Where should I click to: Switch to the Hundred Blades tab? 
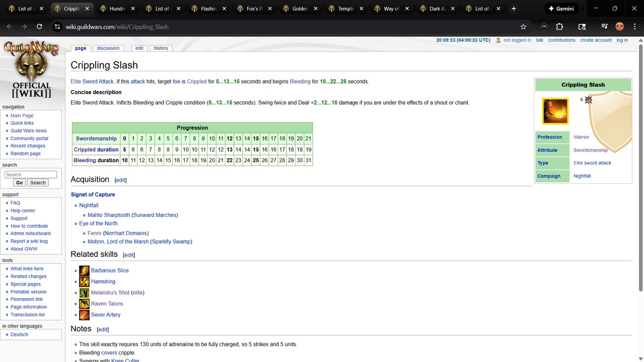tap(117, 9)
